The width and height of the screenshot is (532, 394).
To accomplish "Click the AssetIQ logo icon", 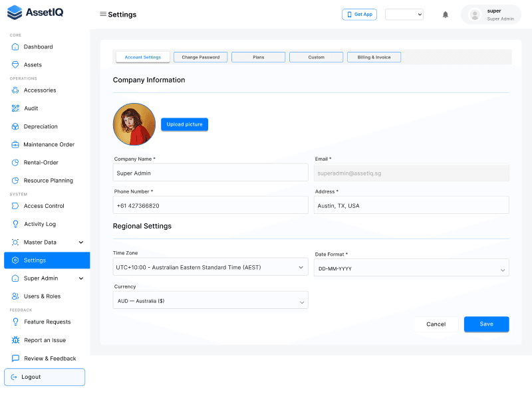I will pyautogui.click(x=15, y=13).
